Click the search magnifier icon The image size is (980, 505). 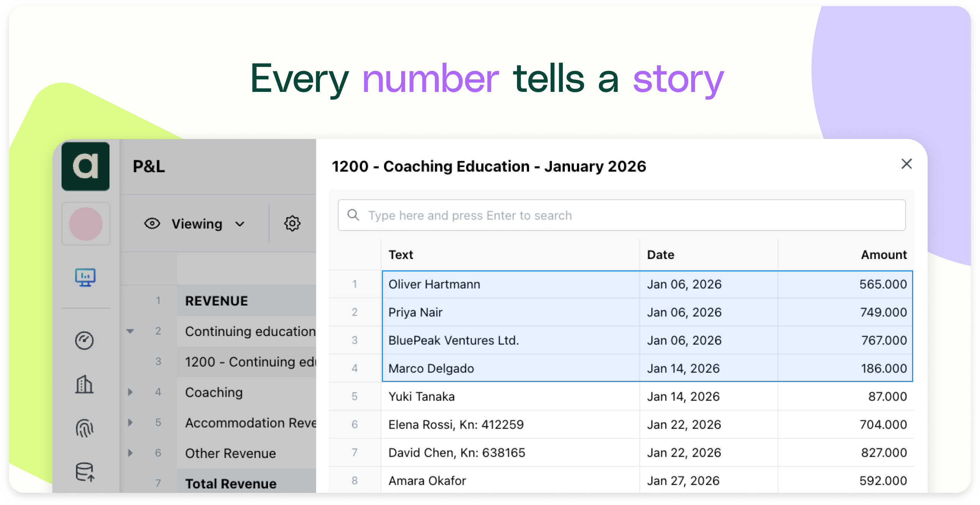coord(353,215)
